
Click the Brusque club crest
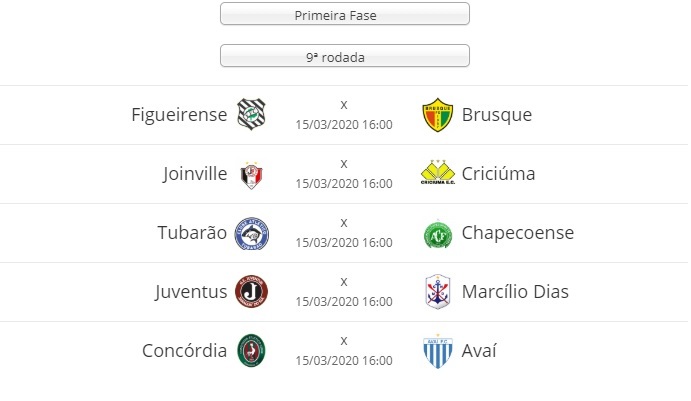point(438,115)
